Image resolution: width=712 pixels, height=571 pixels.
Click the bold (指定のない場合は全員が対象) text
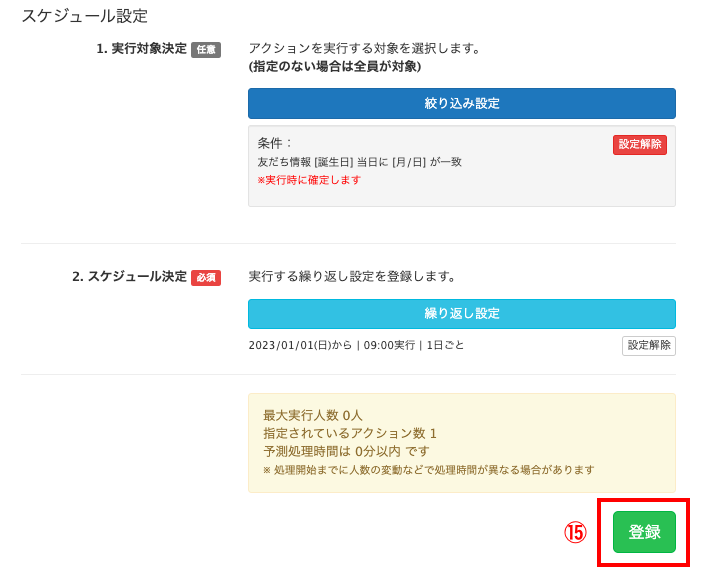[x=334, y=67]
